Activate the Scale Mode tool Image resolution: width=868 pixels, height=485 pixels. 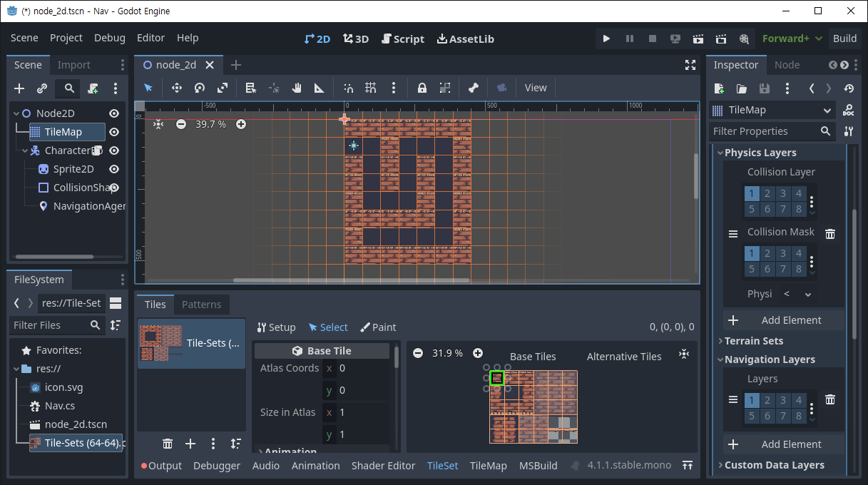click(x=223, y=88)
